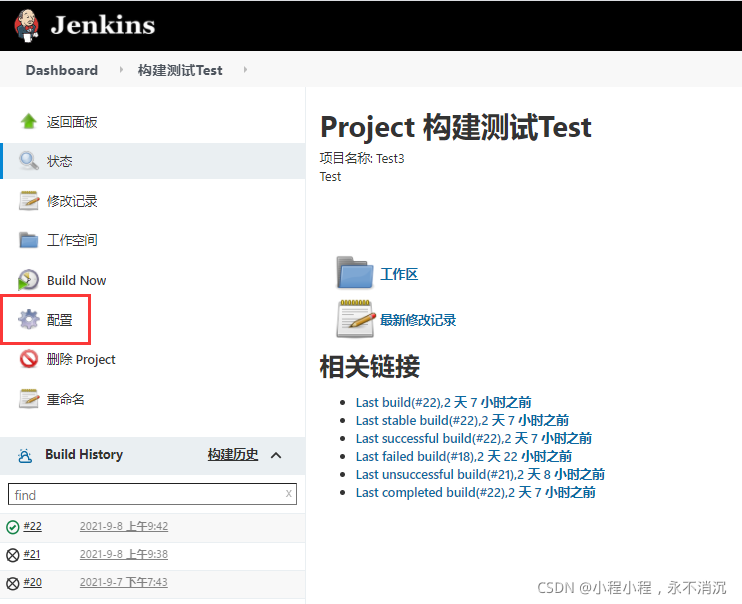Image resolution: width=742 pixels, height=604 pixels.
Task: Open 修改记录 sidebar entry
Action: point(72,201)
